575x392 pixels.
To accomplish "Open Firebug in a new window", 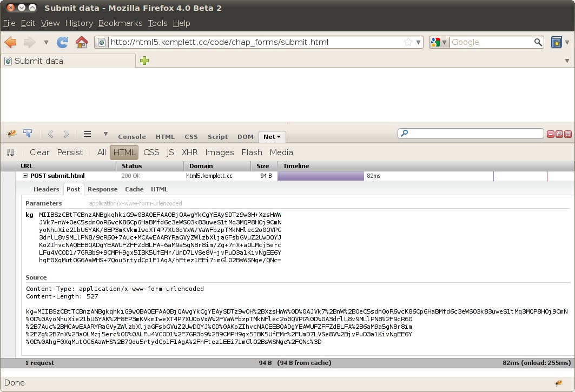I will [559, 134].
